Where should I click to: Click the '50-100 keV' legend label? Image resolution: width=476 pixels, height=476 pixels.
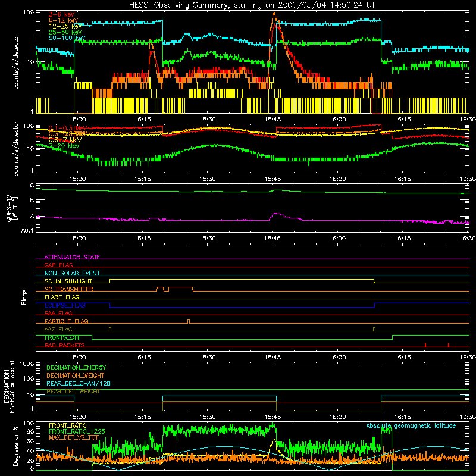(67, 37)
